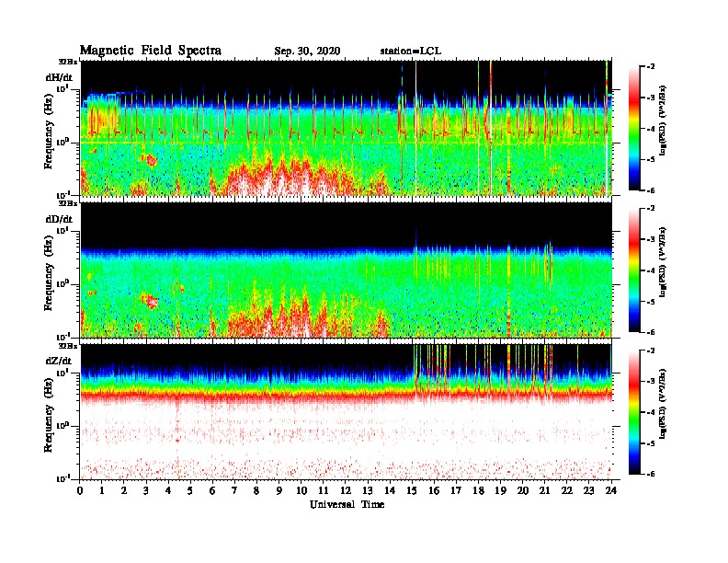Click hour tick label "22" on time axis
Image resolution: width=728 pixels, height=563 pixels.
567,490
